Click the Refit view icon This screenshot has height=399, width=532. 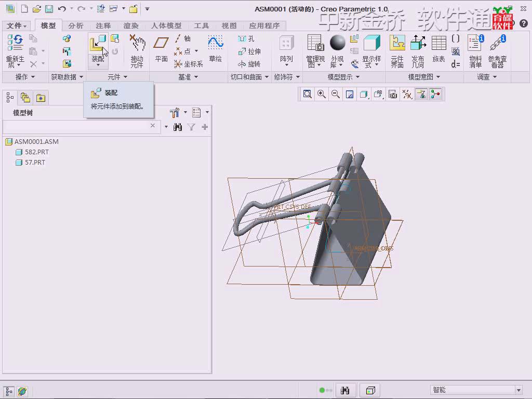click(308, 95)
